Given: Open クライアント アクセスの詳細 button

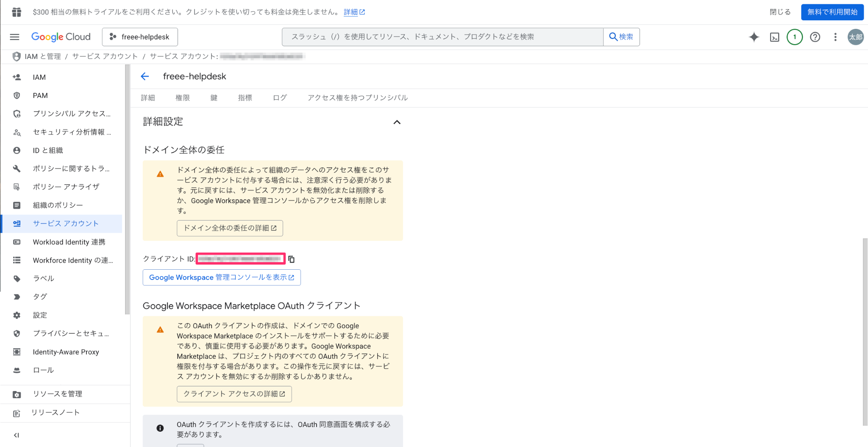Looking at the screenshot, I should [x=234, y=394].
